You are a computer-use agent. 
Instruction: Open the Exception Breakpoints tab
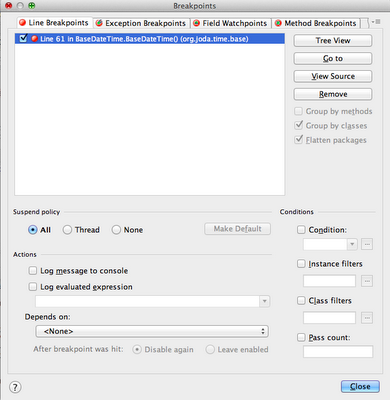[x=141, y=23]
